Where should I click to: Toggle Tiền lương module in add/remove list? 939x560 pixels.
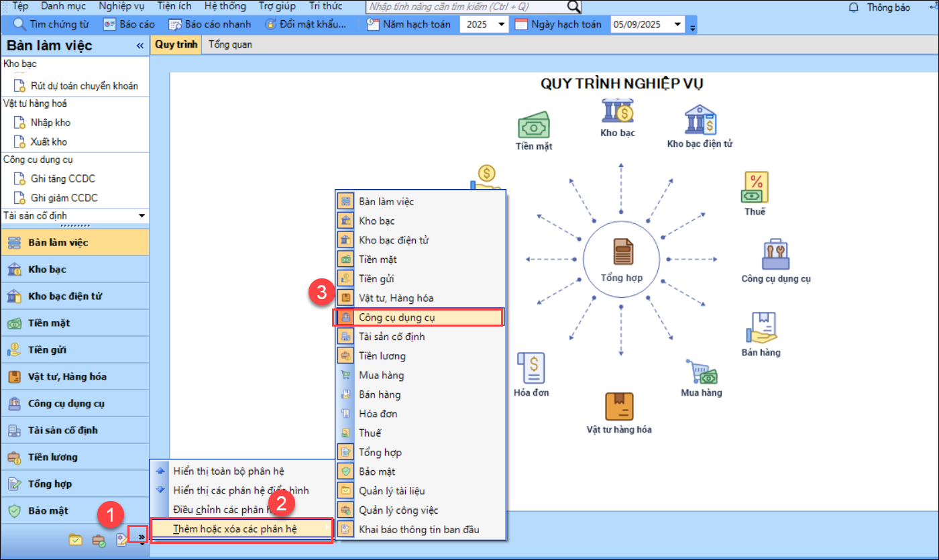tap(420, 355)
